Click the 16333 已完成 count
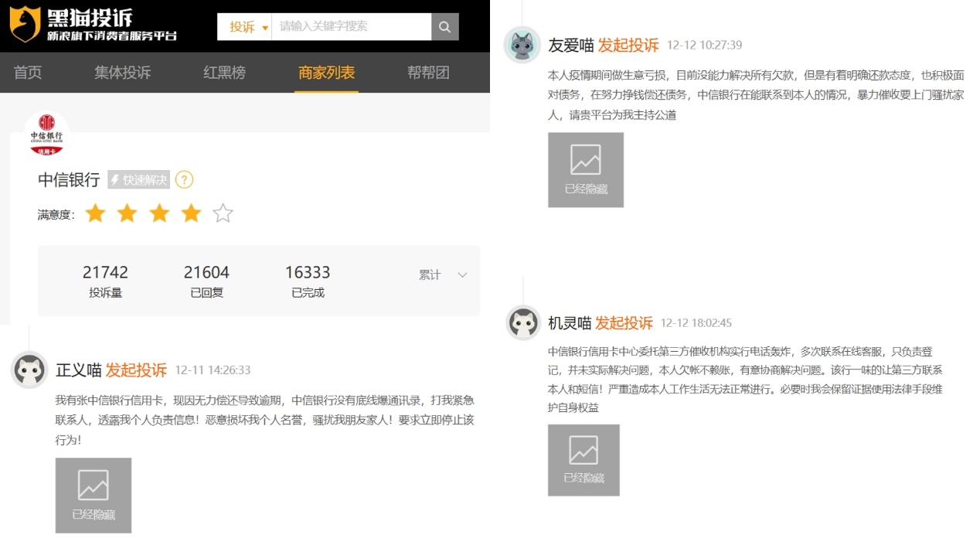Screen dimensions: 980x552 pos(308,281)
